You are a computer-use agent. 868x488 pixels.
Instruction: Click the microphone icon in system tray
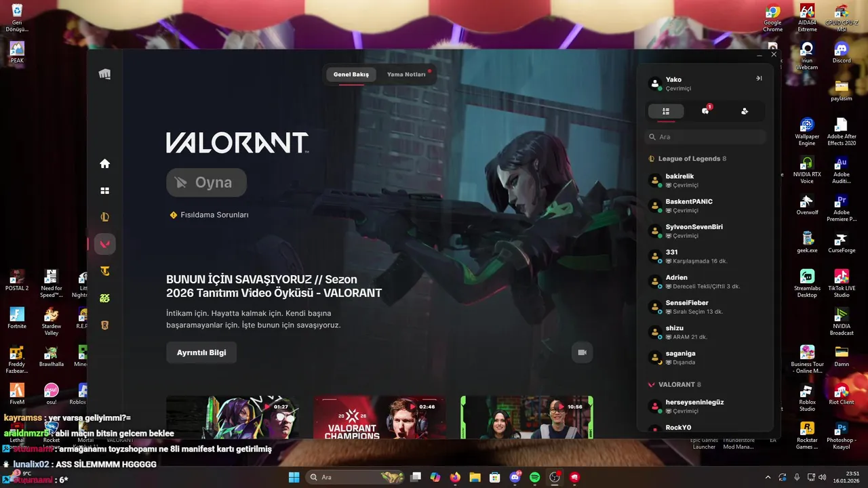797,477
